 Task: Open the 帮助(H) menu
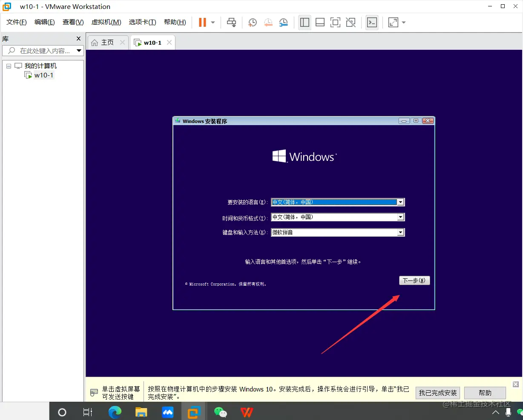175,22
